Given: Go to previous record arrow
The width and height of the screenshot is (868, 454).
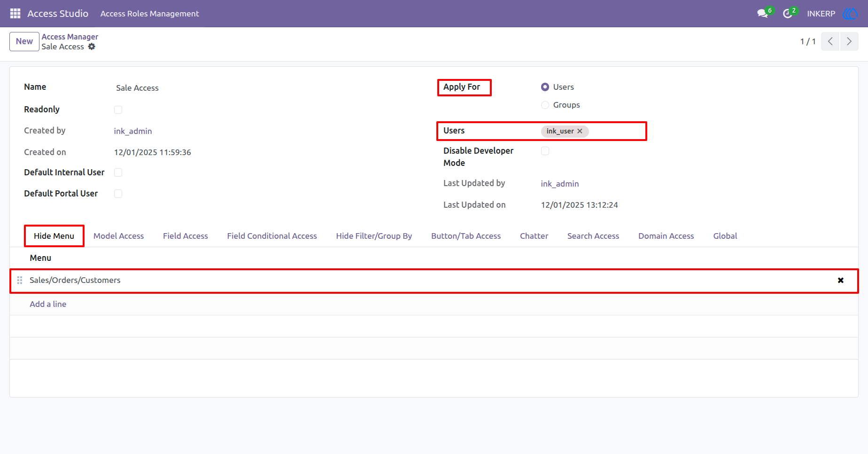Looking at the screenshot, I should click(x=830, y=41).
